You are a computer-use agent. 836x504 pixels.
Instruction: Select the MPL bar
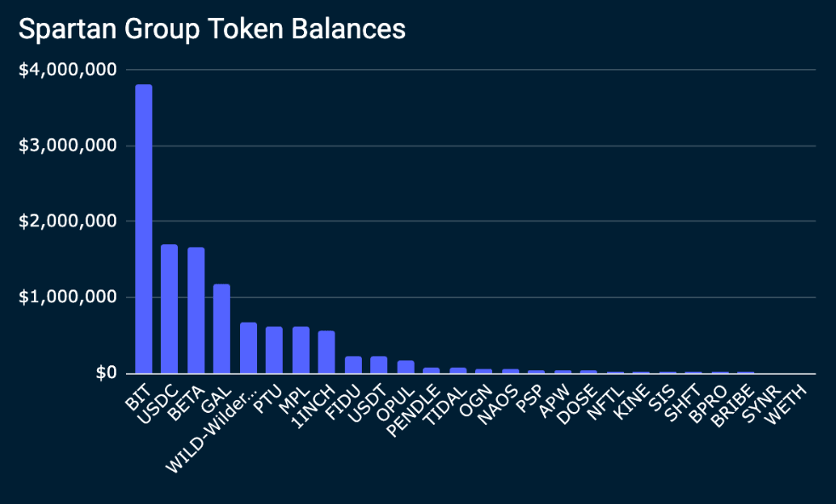click(x=301, y=350)
